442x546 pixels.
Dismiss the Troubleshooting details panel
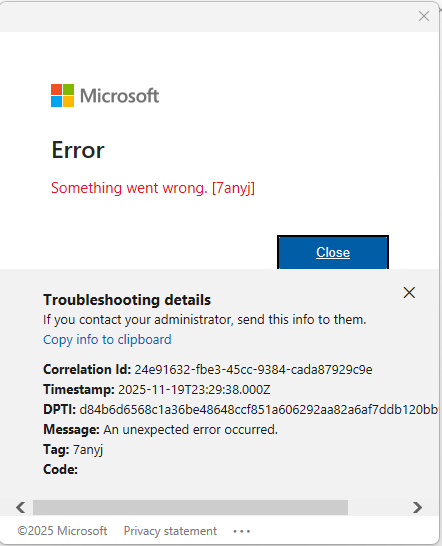(409, 292)
